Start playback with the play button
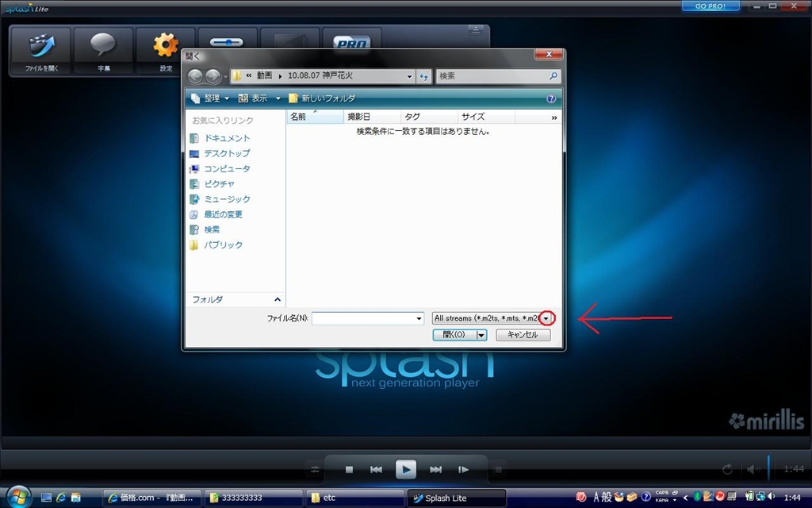Image resolution: width=812 pixels, height=508 pixels. (405, 470)
